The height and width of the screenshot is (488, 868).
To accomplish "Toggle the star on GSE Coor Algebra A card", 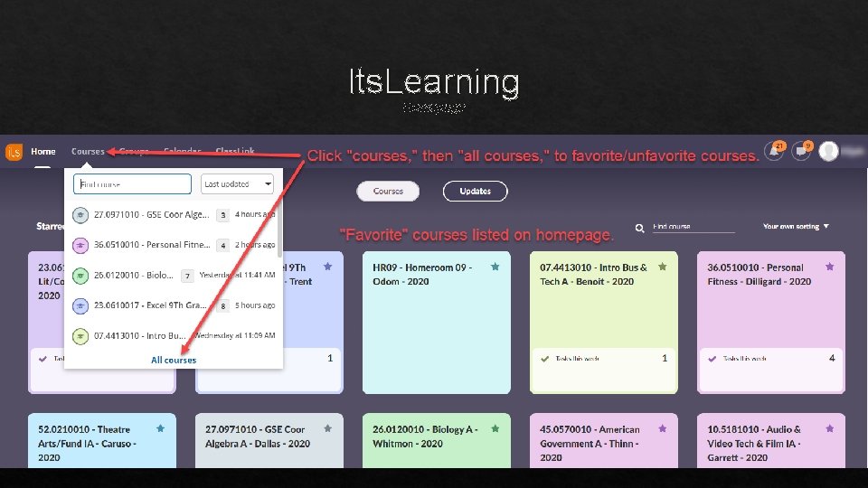I will click(327, 428).
